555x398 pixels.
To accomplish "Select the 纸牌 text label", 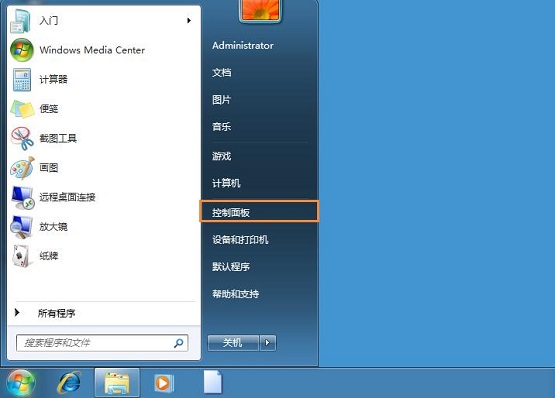I will click(49, 256).
